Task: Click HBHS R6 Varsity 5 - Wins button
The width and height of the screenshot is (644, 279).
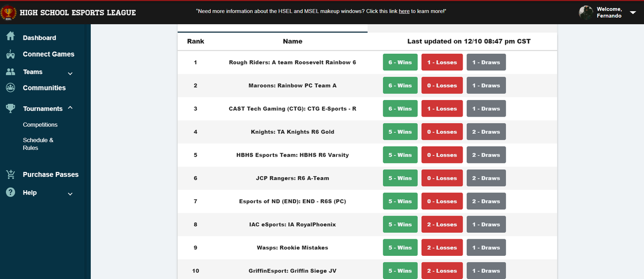Action: click(x=400, y=155)
